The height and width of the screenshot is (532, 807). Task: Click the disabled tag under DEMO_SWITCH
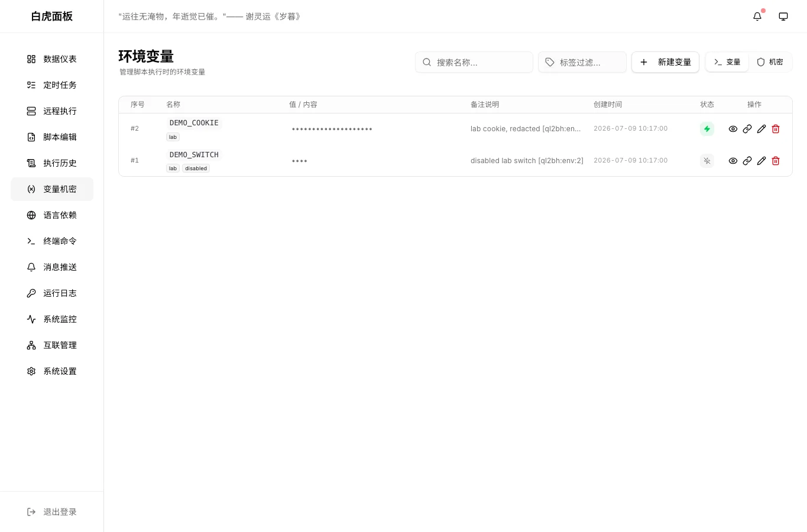pyautogui.click(x=196, y=168)
